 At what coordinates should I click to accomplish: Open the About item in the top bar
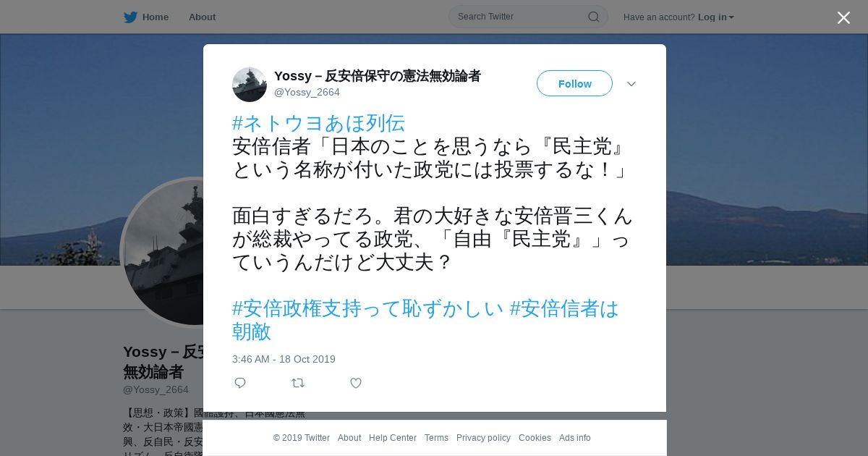click(202, 17)
